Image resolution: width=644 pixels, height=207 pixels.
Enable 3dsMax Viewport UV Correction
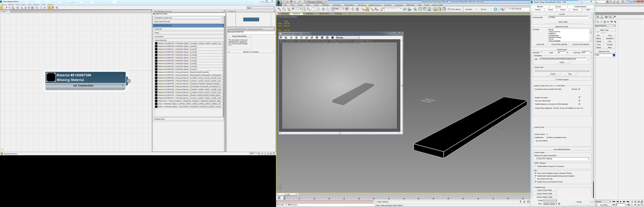click(535, 166)
